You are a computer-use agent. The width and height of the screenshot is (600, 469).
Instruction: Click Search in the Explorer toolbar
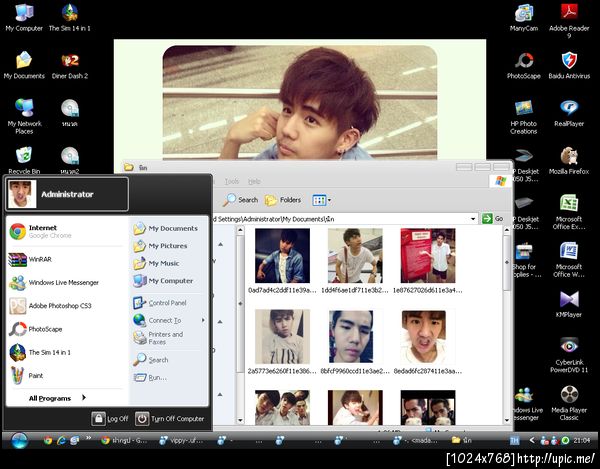pos(241,200)
